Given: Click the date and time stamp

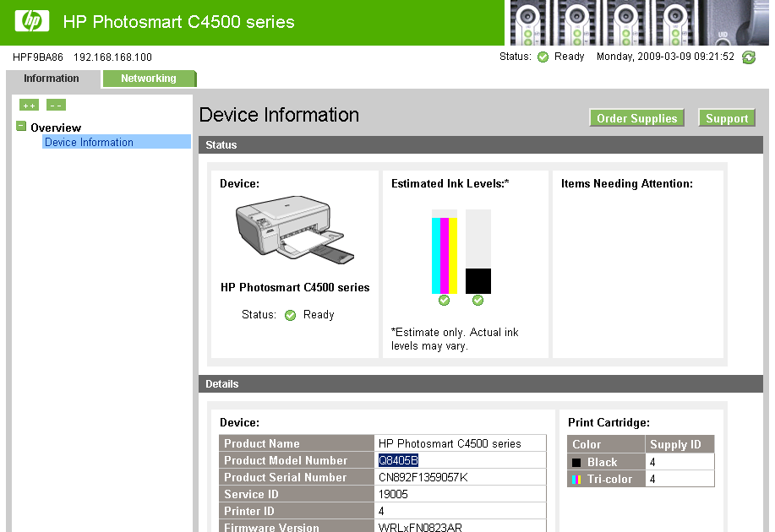Looking at the screenshot, I should click(x=665, y=57).
